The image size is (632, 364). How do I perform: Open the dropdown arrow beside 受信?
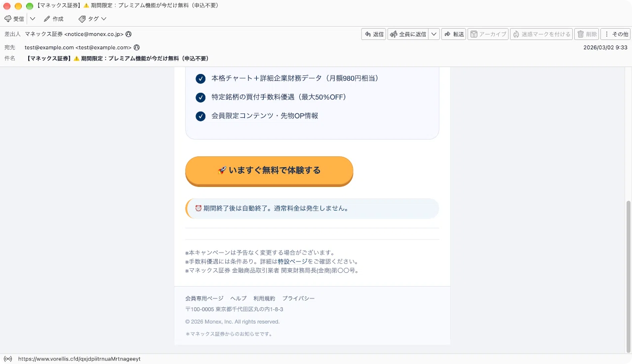33,19
